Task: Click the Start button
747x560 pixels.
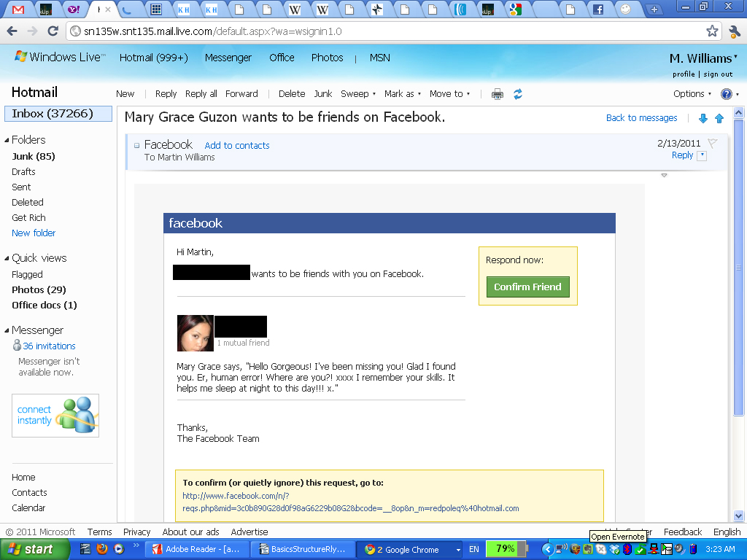Action: pyautogui.click(x=34, y=549)
